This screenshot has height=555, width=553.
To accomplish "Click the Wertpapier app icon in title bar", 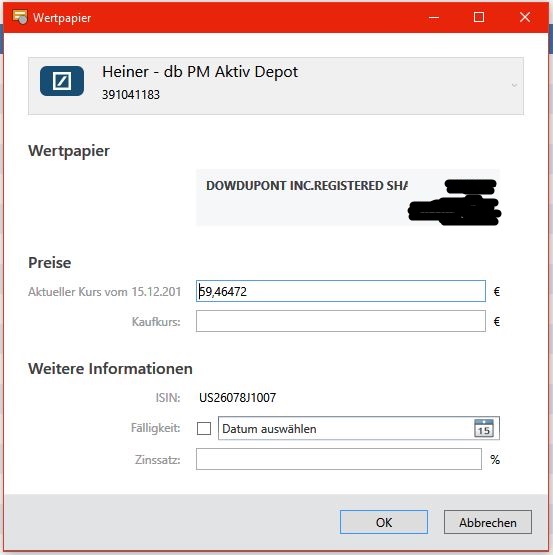I will pyautogui.click(x=20, y=17).
